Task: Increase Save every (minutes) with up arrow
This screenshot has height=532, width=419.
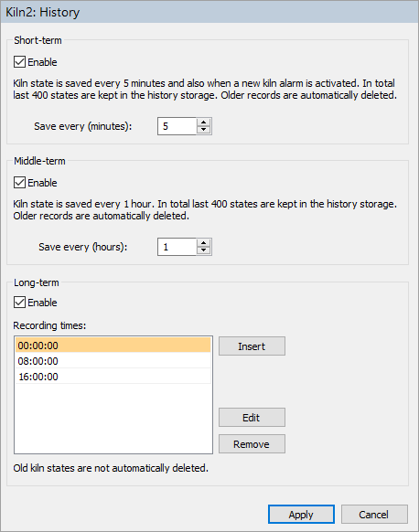Action: pos(203,122)
